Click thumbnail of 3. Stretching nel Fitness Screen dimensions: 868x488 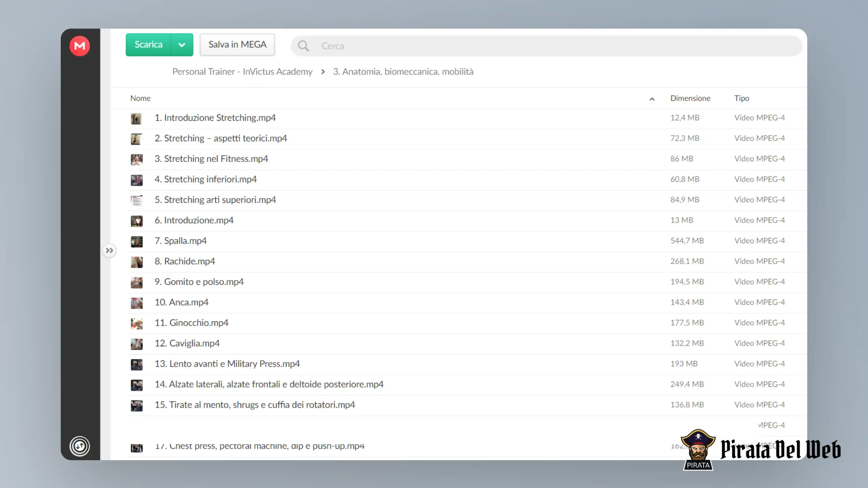pos(136,159)
